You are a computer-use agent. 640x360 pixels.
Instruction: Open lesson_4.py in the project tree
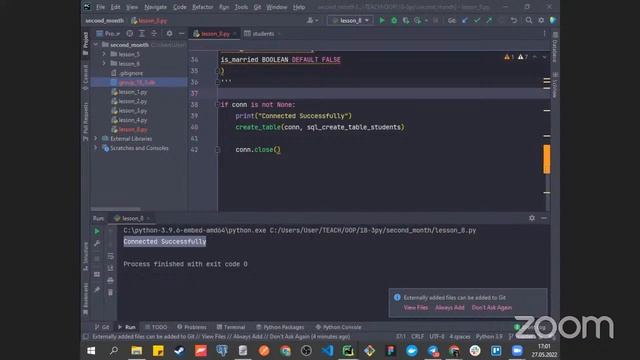(x=129, y=120)
